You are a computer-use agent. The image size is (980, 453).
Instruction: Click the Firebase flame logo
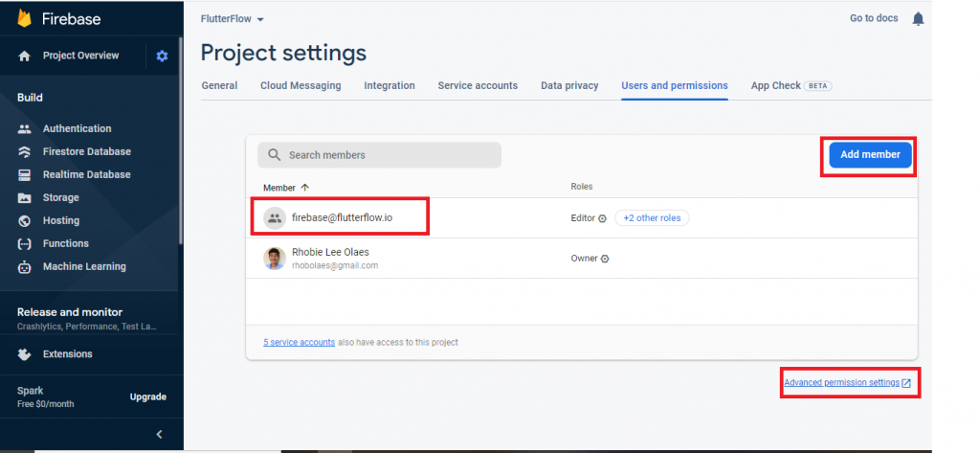click(x=24, y=19)
